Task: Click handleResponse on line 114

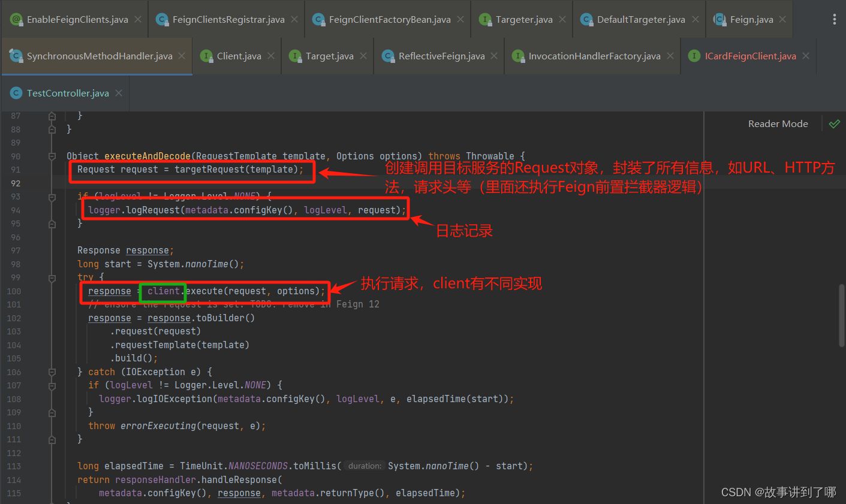Action: tap(239, 480)
